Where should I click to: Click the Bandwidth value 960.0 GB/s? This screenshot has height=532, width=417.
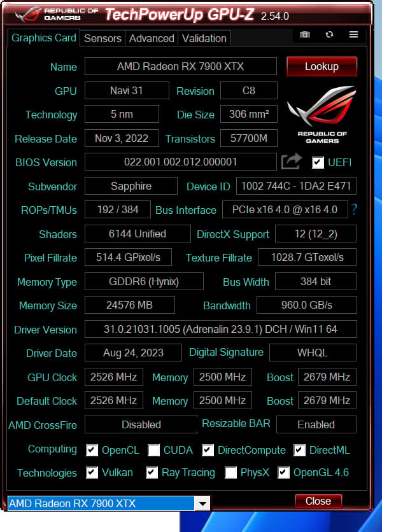point(307,305)
